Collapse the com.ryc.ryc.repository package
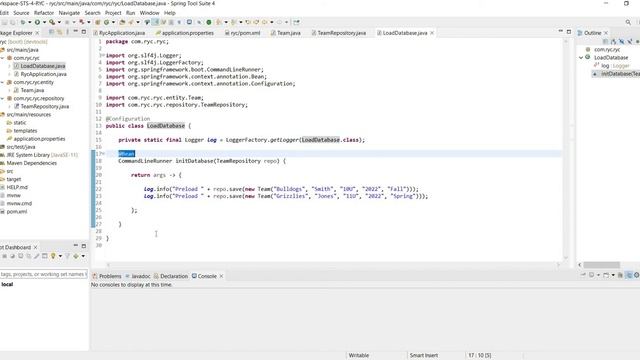 [x=2, y=98]
